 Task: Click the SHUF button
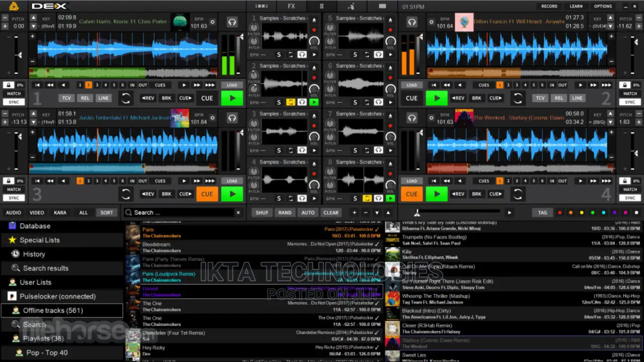[262, 213]
